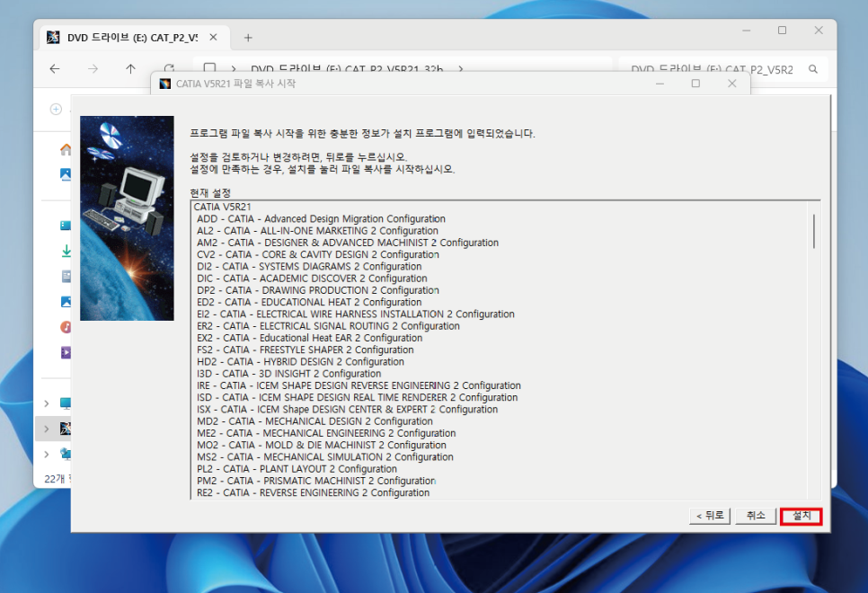Screen dimensions: 868x593
Task: Select the AL2 - ALL-IN-ONE MARKETING 2 row
Action: 317,231
